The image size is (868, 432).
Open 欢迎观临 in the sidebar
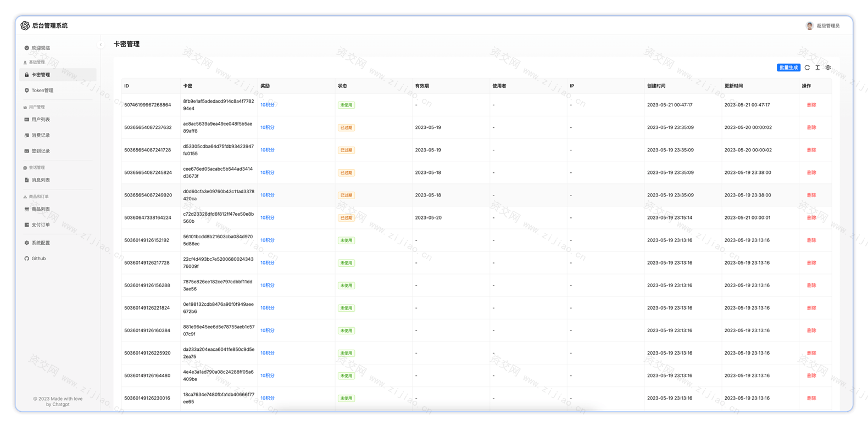click(58, 48)
